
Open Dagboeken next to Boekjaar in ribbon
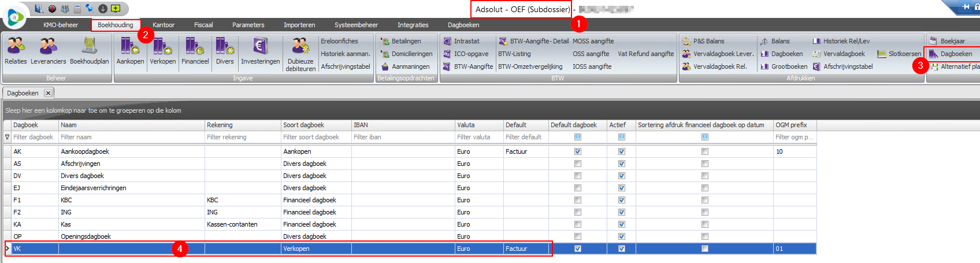[951, 54]
